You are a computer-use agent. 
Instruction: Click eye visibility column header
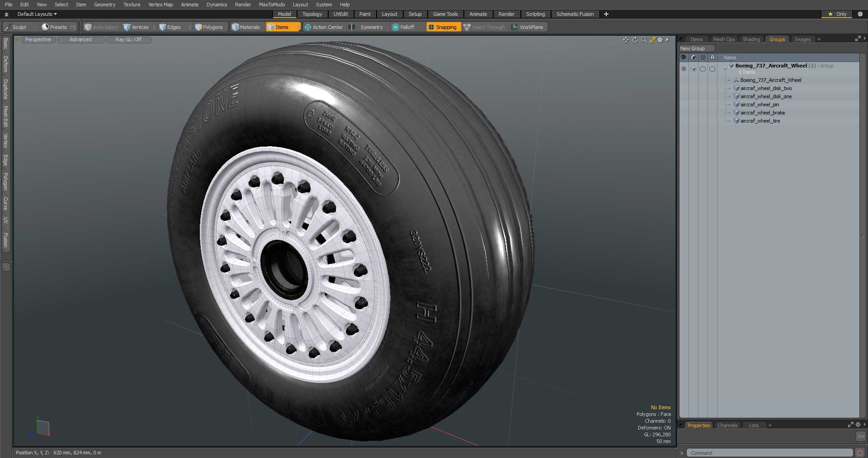[x=684, y=57]
